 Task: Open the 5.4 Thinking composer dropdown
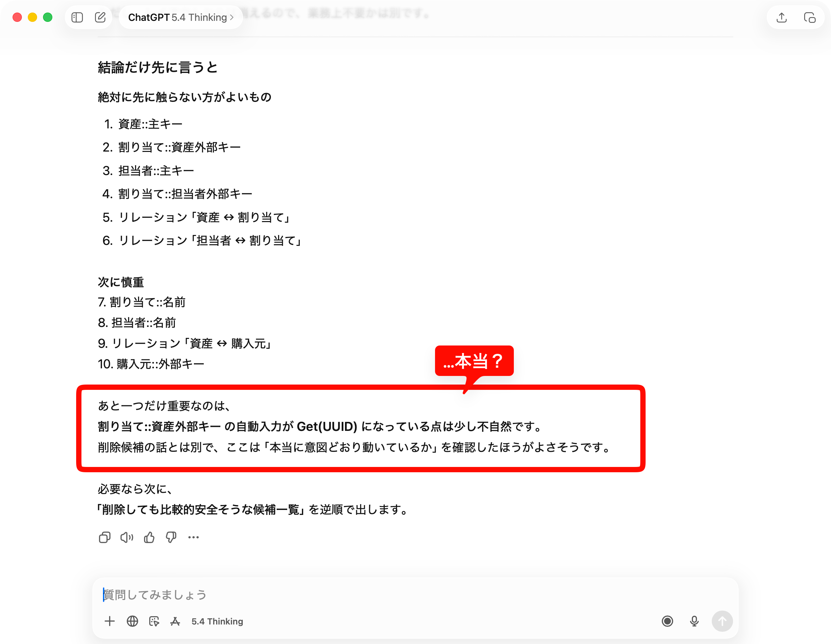[217, 621]
